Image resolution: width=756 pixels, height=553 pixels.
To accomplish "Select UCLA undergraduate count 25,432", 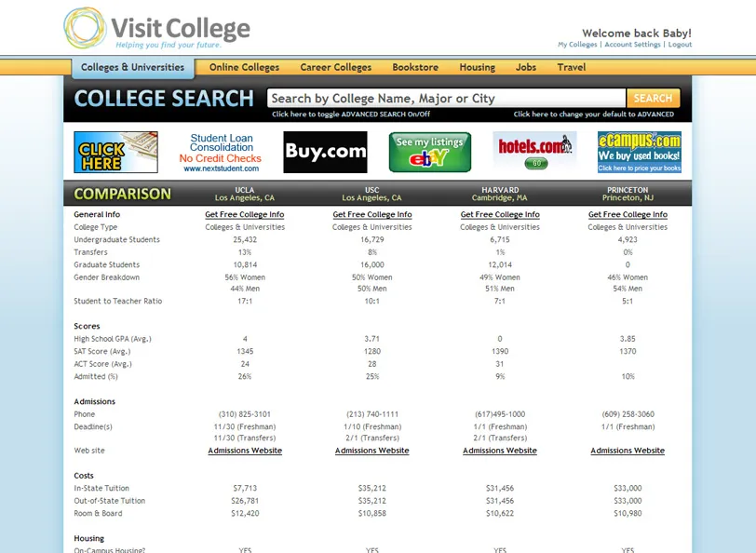I will click(x=245, y=239).
